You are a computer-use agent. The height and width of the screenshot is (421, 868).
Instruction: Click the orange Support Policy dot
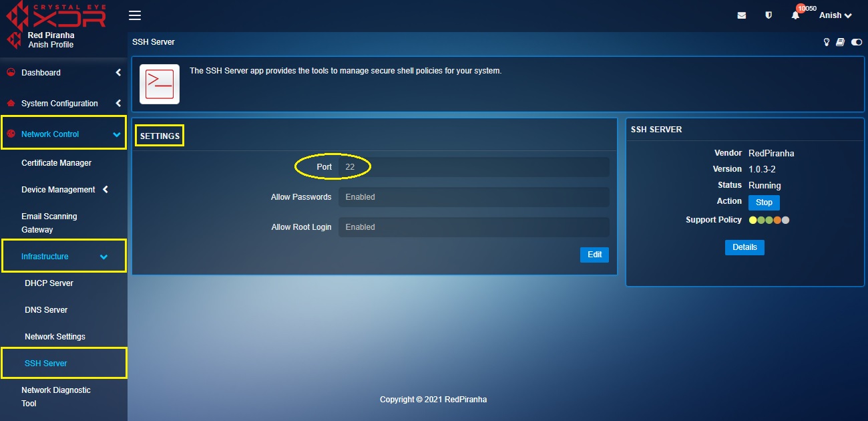click(x=777, y=220)
